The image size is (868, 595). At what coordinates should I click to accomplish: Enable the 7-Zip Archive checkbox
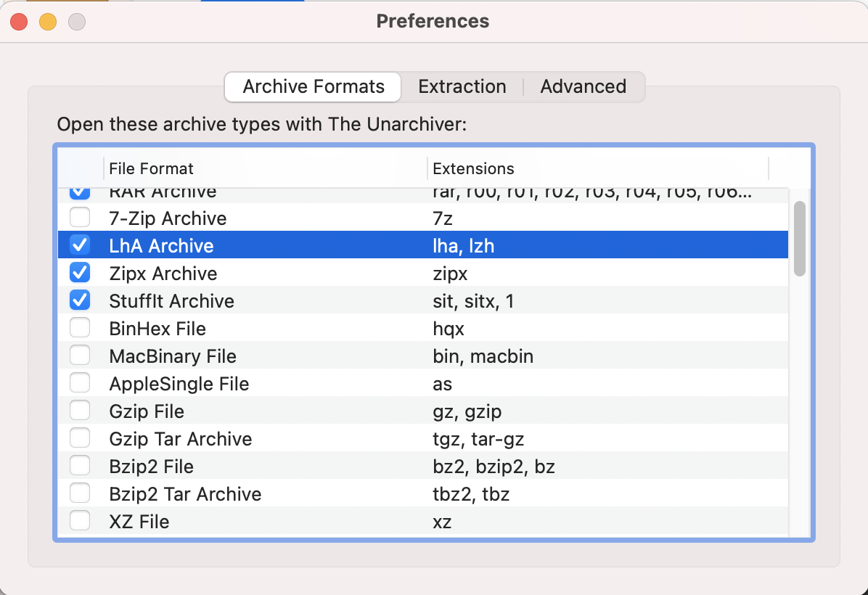80,217
